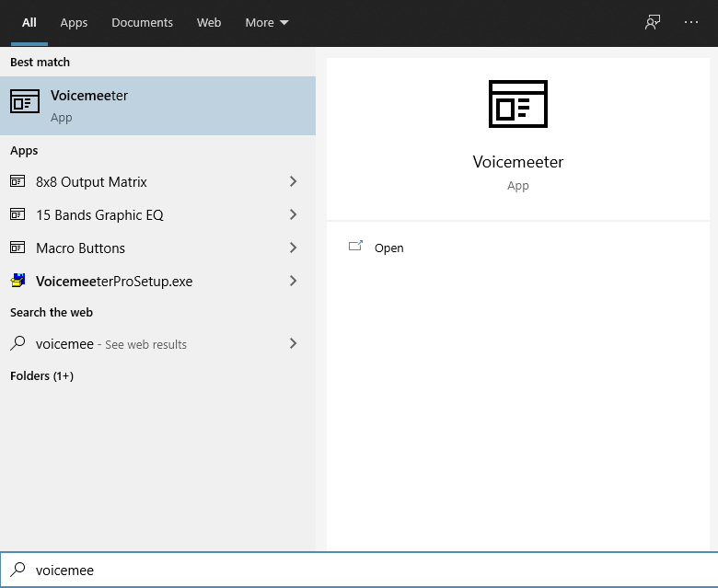
Task: Expand VoicemeeterProSetup.exe result chevron
Action: tap(294, 282)
